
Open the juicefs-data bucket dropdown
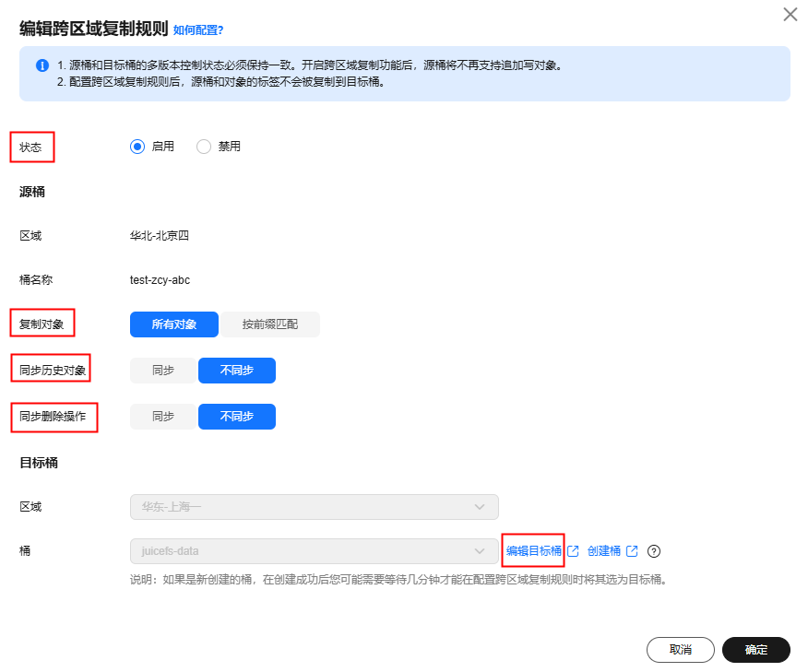point(315,551)
